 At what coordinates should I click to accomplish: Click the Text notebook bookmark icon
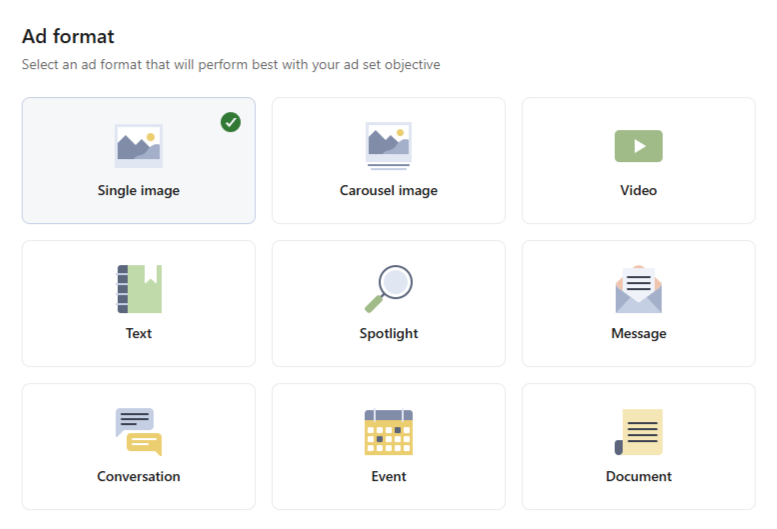(x=138, y=289)
